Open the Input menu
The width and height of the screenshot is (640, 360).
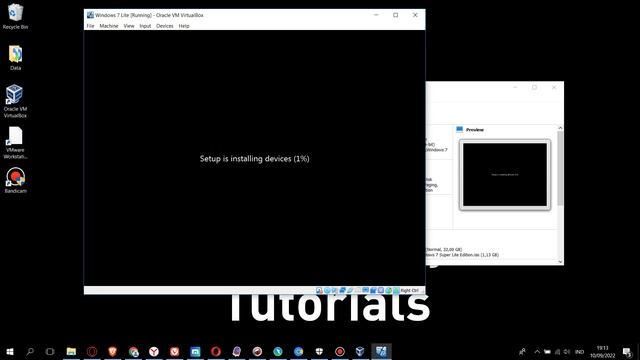pyautogui.click(x=145, y=26)
